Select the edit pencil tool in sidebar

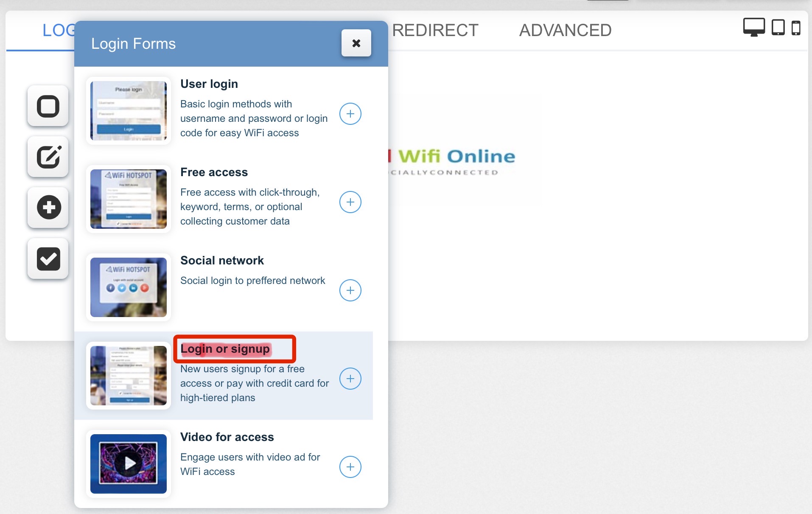48,157
